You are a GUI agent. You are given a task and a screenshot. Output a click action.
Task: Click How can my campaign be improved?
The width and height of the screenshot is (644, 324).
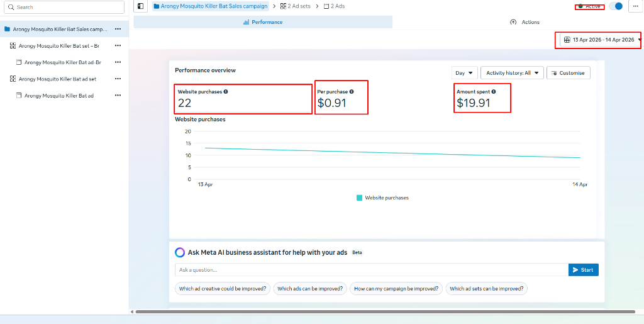point(396,289)
